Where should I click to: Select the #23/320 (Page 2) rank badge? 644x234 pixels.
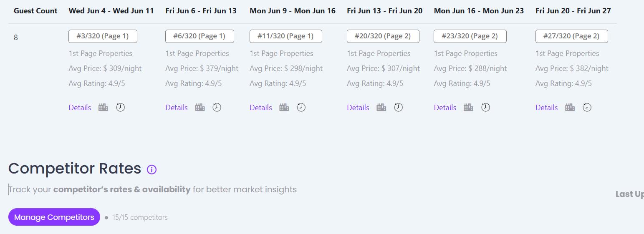(470, 36)
